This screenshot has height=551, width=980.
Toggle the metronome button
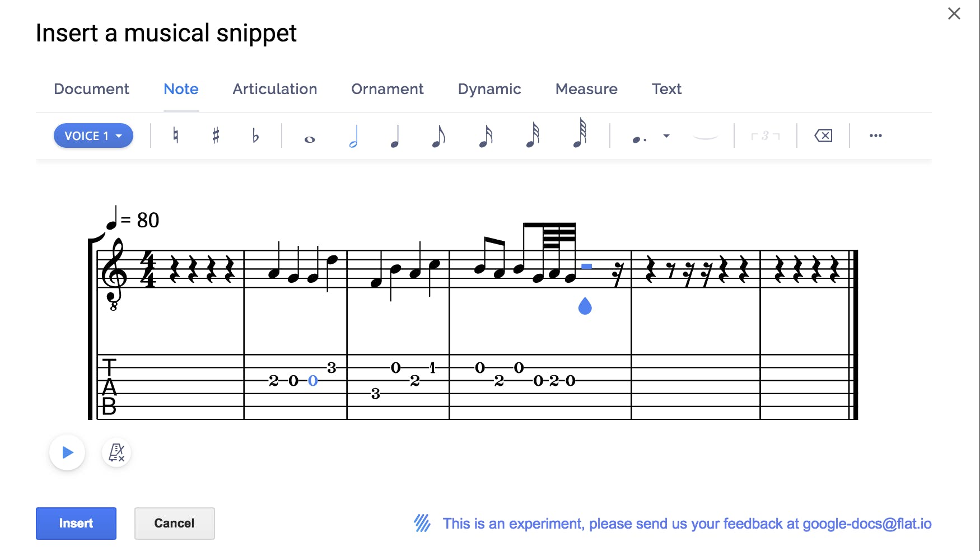click(116, 452)
